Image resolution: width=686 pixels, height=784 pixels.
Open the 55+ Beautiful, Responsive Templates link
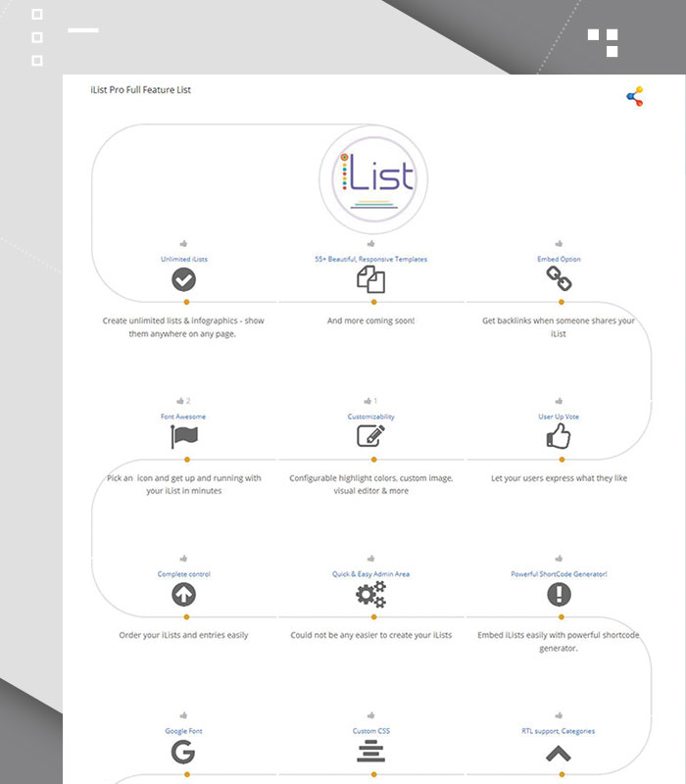tap(371, 259)
